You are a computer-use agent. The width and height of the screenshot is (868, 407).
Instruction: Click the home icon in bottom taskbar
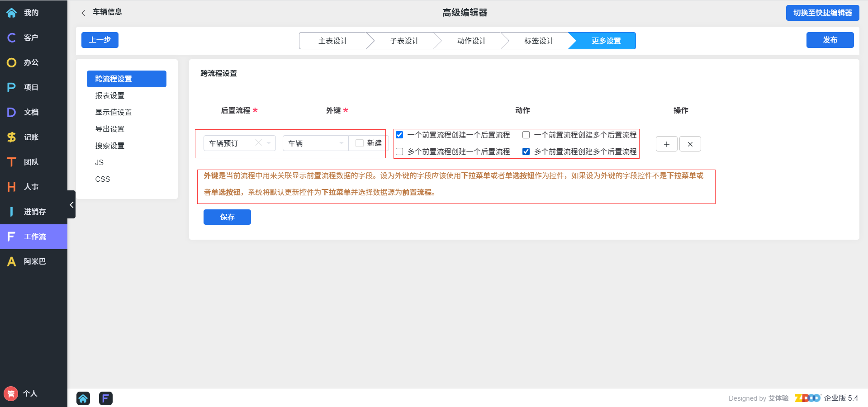click(x=83, y=398)
